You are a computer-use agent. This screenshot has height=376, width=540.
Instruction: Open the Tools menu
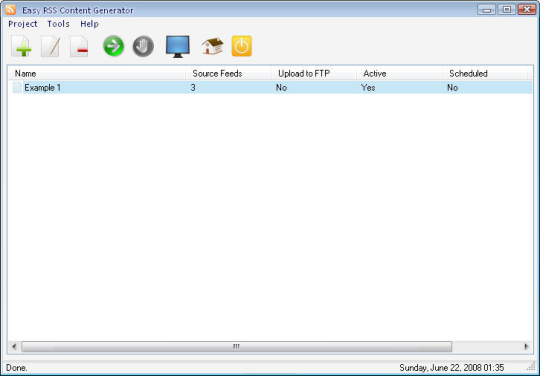59,24
